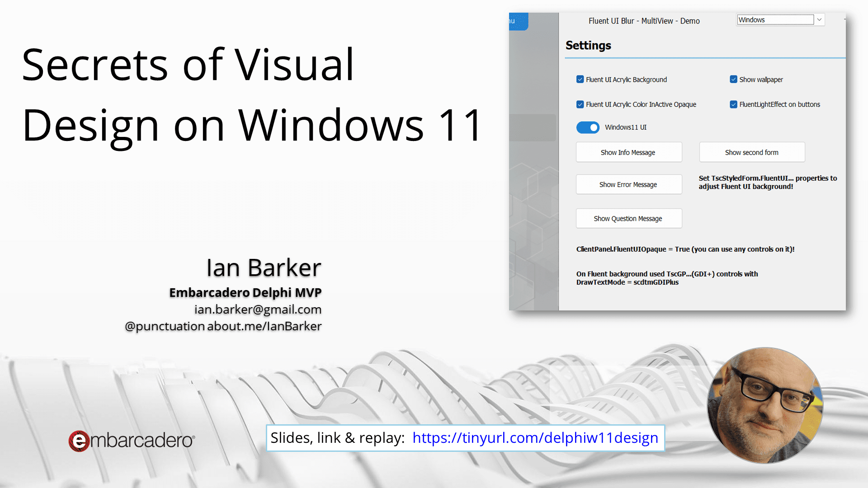
Task: Uncheck Fluent UI Acrylic Background checkbox
Action: click(580, 80)
